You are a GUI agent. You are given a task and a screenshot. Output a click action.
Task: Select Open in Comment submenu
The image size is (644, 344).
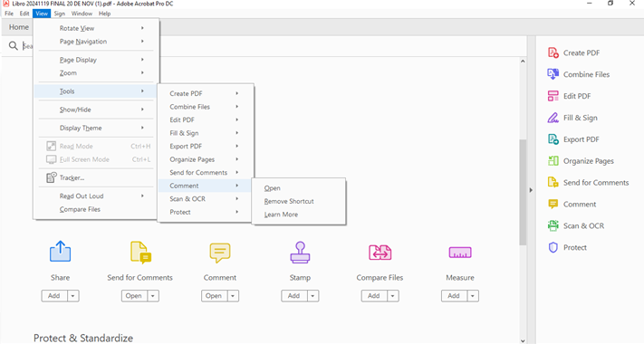pyautogui.click(x=299, y=188)
